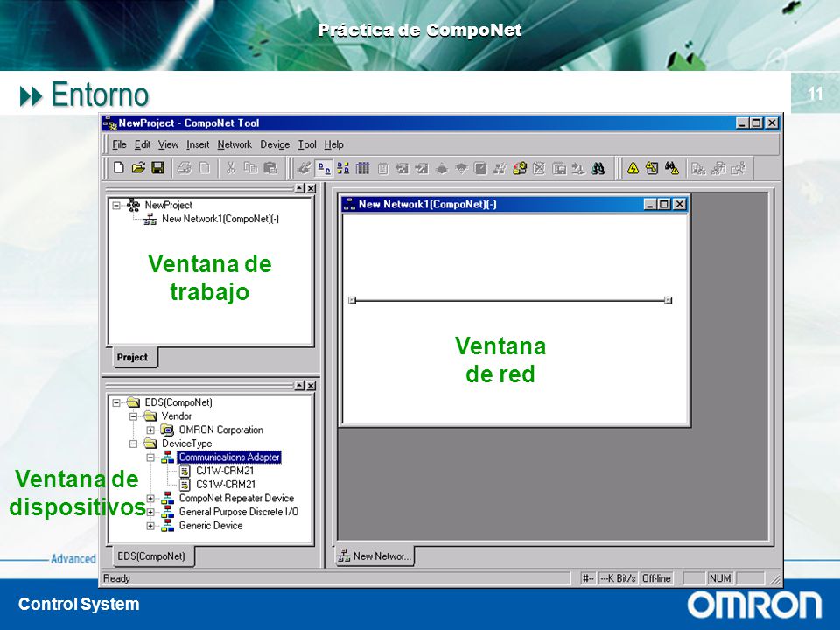This screenshot has width=840, height=630.
Task: Select General Purpose Discrete I/O item
Action: (x=238, y=512)
